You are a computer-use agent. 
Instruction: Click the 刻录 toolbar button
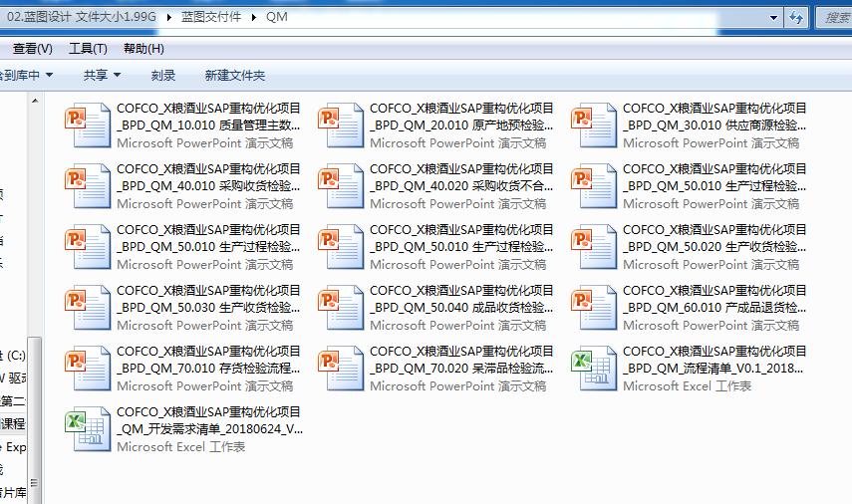pyautogui.click(x=163, y=76)
